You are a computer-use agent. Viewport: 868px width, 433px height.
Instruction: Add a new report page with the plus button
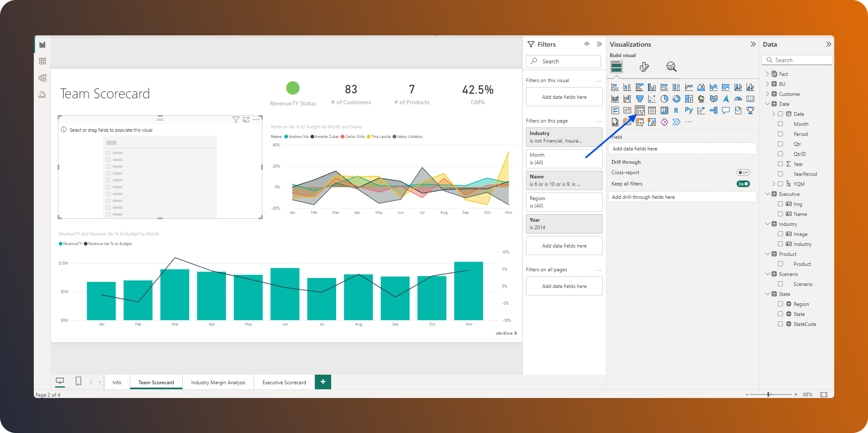pos(323,382)
